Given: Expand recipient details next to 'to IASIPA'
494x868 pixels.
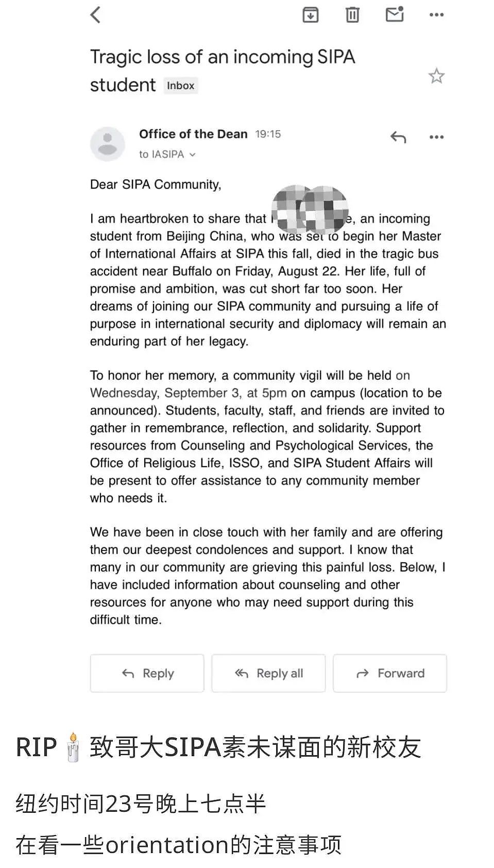Looking at the screenshot, I should coord(193,155).
